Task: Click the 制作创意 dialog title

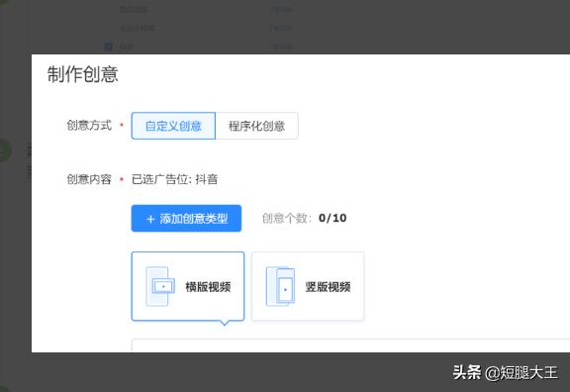Action: tap(83, 74)
